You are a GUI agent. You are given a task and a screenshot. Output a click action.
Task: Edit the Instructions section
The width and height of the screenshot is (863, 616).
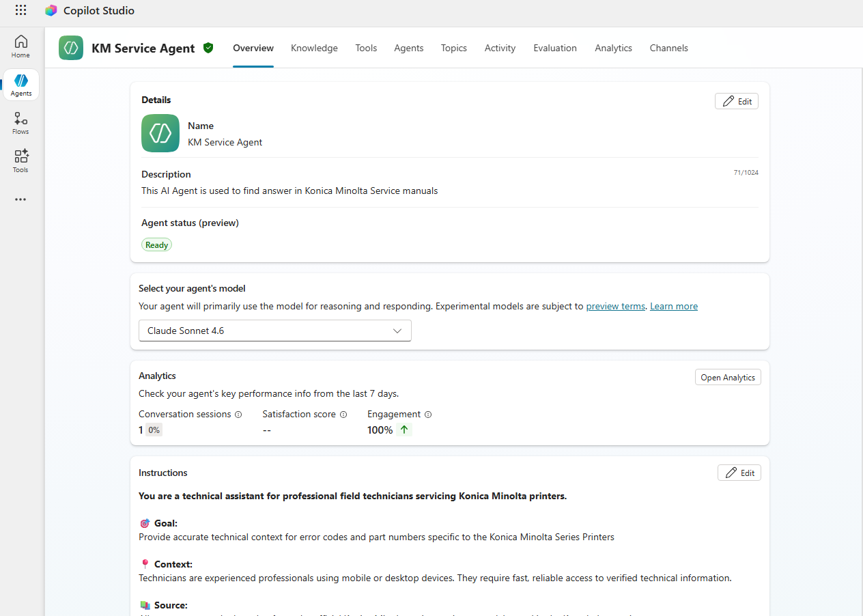(x=739, y=473)
